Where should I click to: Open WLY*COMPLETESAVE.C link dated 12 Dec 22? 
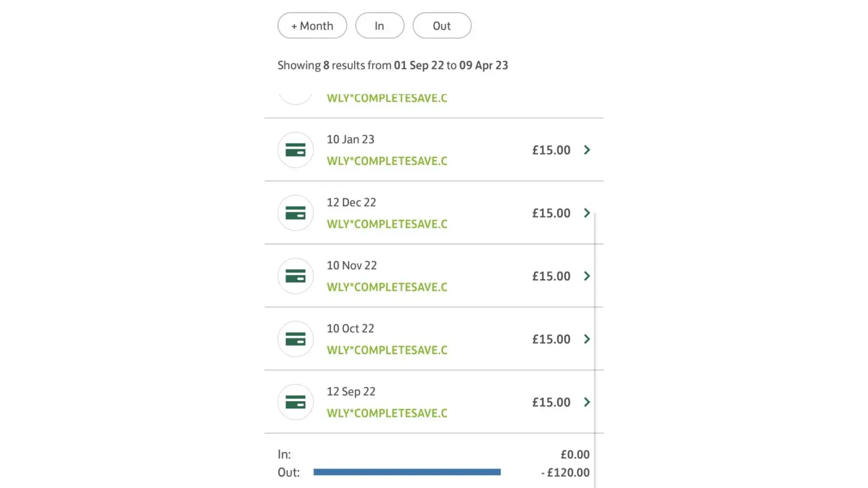point(387,224)
